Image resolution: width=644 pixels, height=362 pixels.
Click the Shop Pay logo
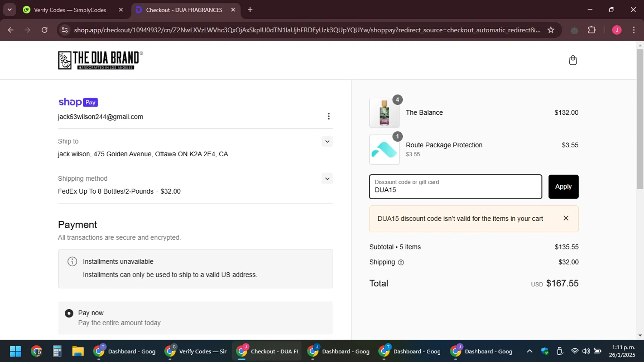[78, 102]
